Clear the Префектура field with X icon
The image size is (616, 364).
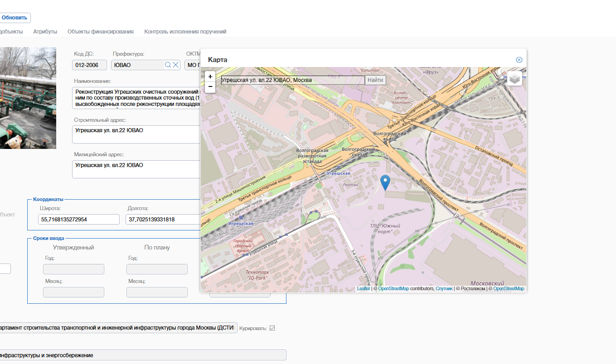coord(175,65)
